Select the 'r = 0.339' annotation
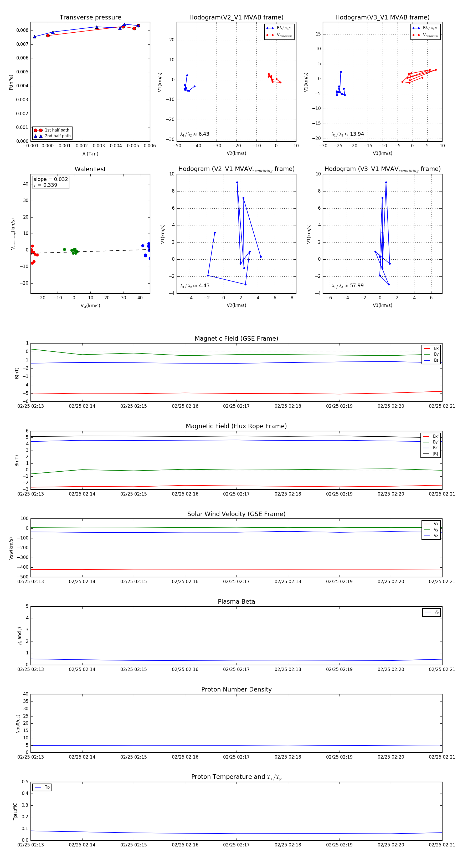The width and height of the screenshot is (473, 868). coord(45,185)
